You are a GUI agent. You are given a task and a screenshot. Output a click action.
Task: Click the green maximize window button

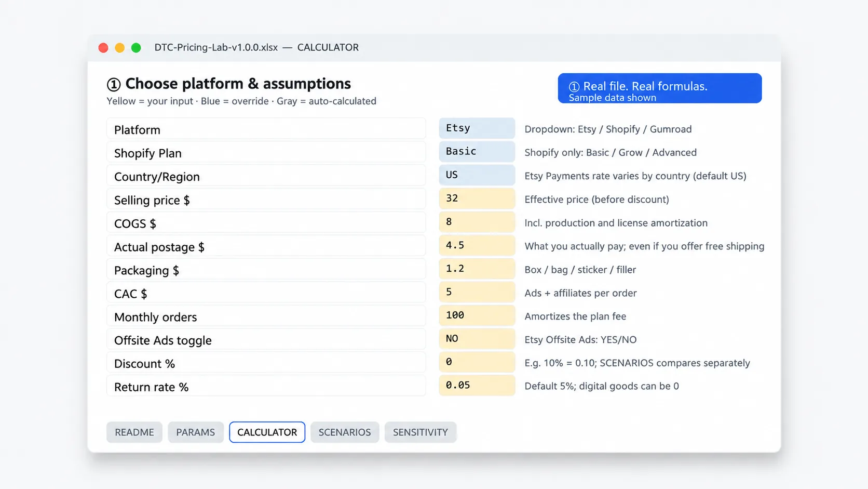coord(136,48)
